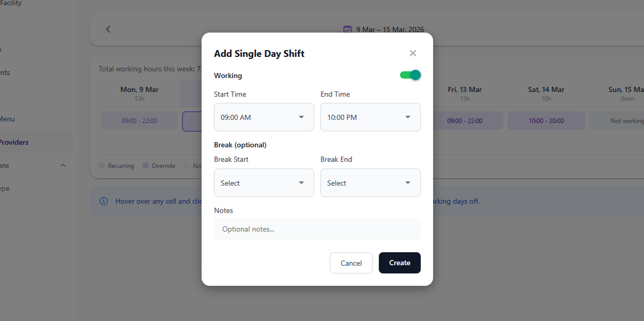Click Friday 09:00 - 22:00 shift cell
Screen dimensions: 644x321
pos(465,121)
